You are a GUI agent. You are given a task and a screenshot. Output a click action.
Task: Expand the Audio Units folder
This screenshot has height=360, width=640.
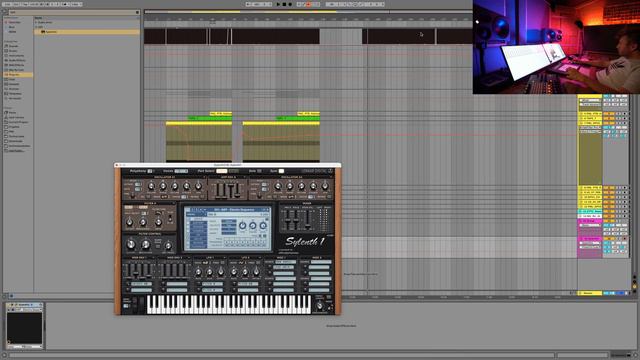(36, 22)
